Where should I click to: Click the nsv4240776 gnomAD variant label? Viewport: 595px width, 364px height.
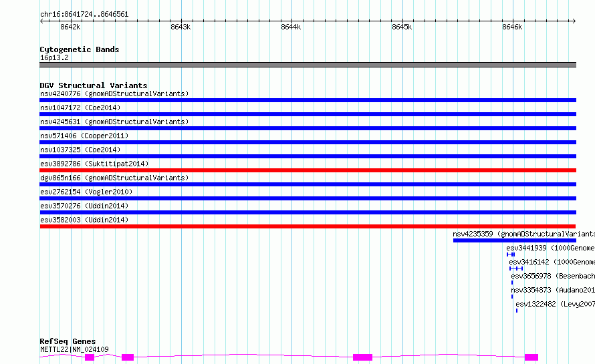(x=114, y=94)
